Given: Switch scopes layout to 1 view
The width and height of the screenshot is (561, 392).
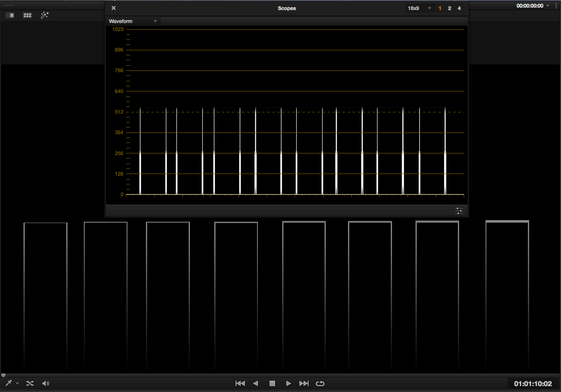Looking at the screenshot, I should pyautogui.click(x=440, y=8).
